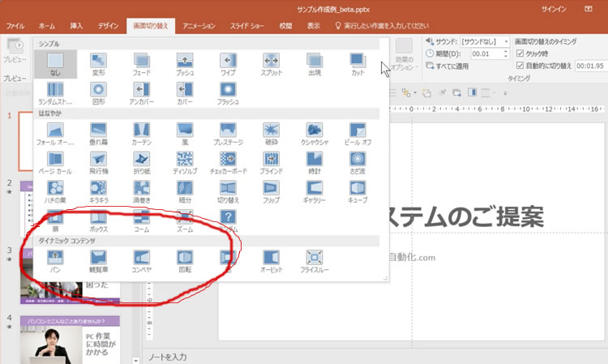Select the 飛行機 transition

[98, 163]
